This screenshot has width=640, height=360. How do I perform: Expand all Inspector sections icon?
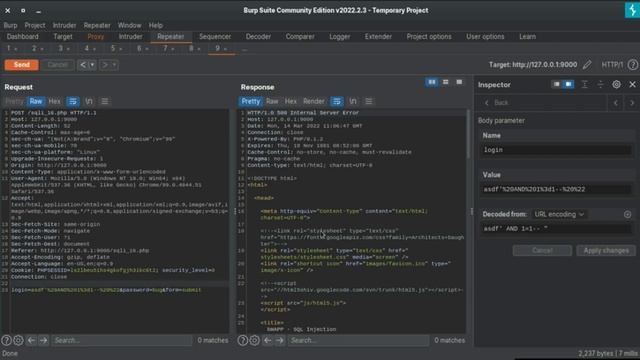584,84
